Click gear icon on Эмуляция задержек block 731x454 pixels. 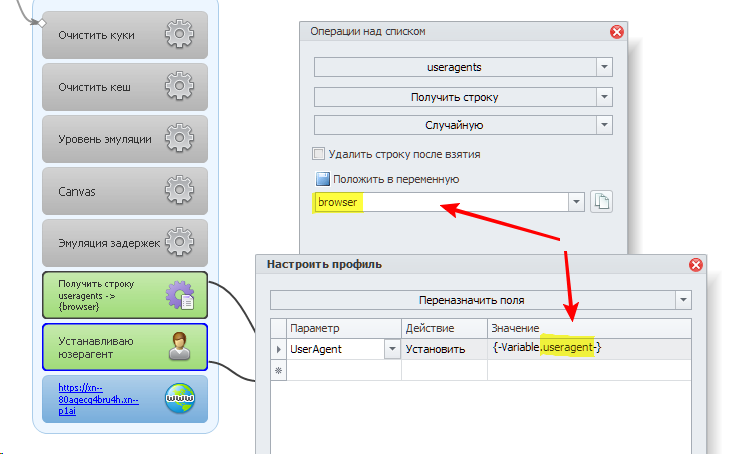pos(179,242)
